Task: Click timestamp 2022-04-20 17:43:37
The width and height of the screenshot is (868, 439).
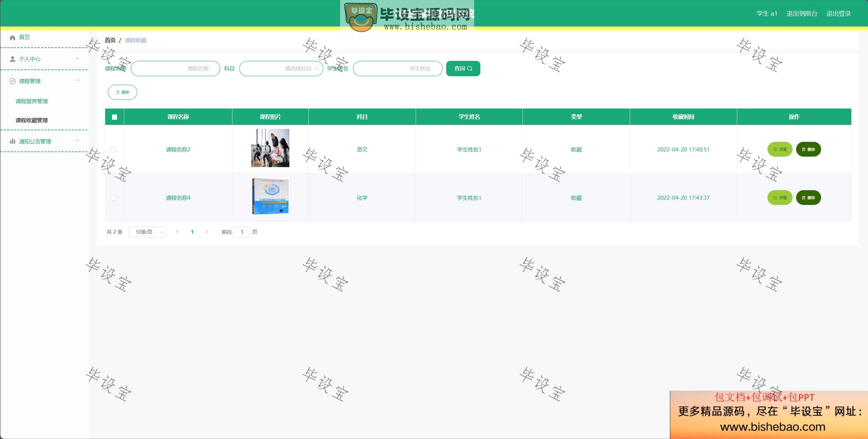Action: tap(683, 198)
